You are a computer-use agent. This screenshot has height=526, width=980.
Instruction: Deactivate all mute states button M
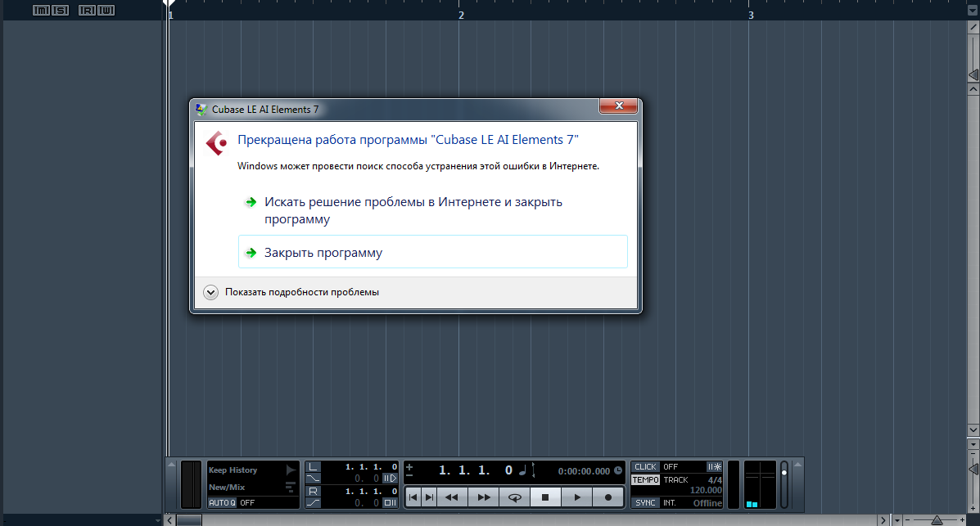click(41, 10)
